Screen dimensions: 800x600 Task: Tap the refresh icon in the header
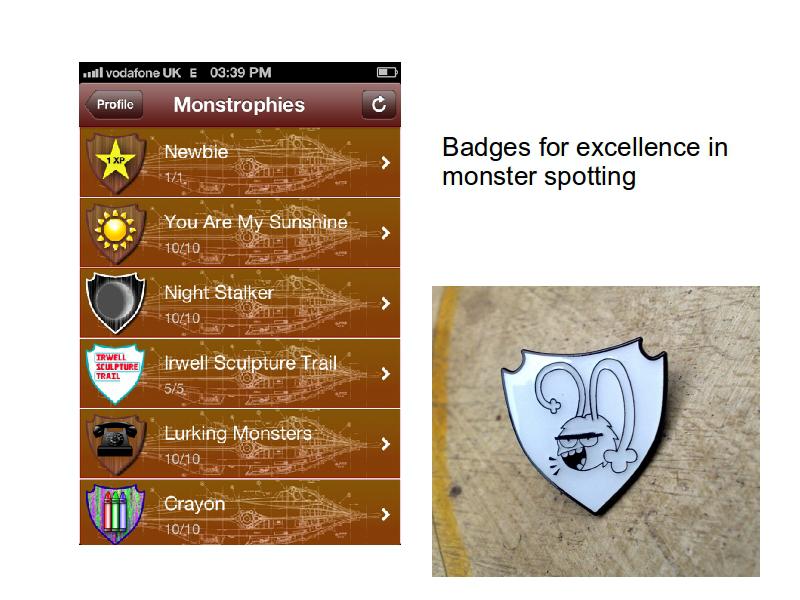click(x=379, y=105)
